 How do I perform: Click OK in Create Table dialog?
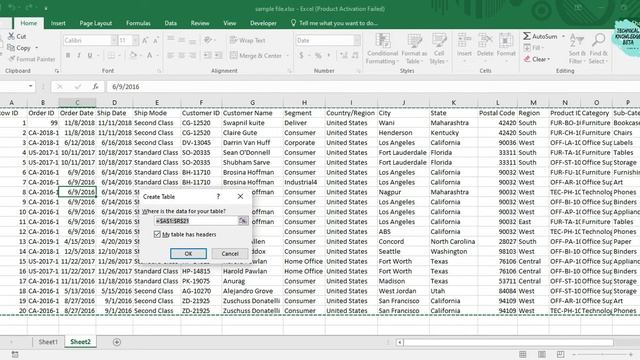188,253
